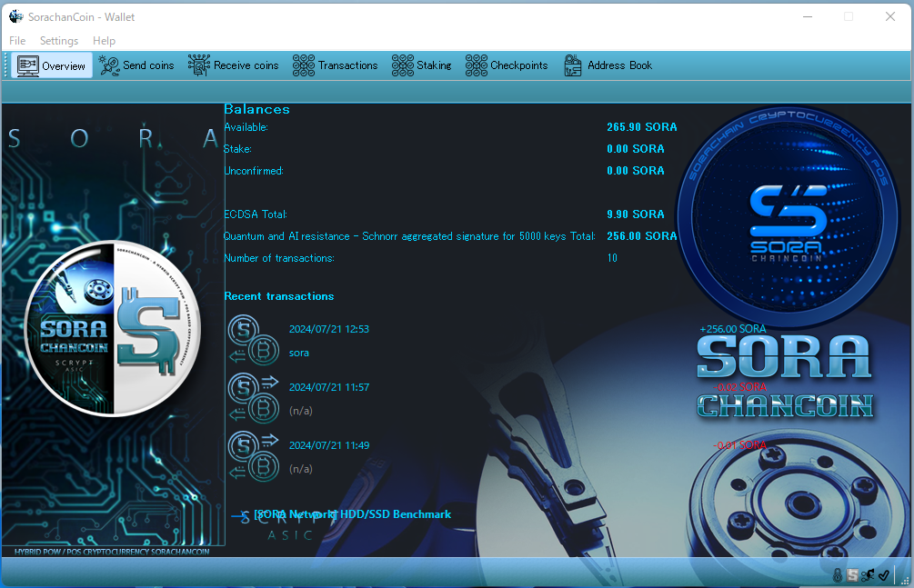Screen dimensions: 914x588
Task: Click the SorachanCoin logo in title bar
Action: [15, 17]
